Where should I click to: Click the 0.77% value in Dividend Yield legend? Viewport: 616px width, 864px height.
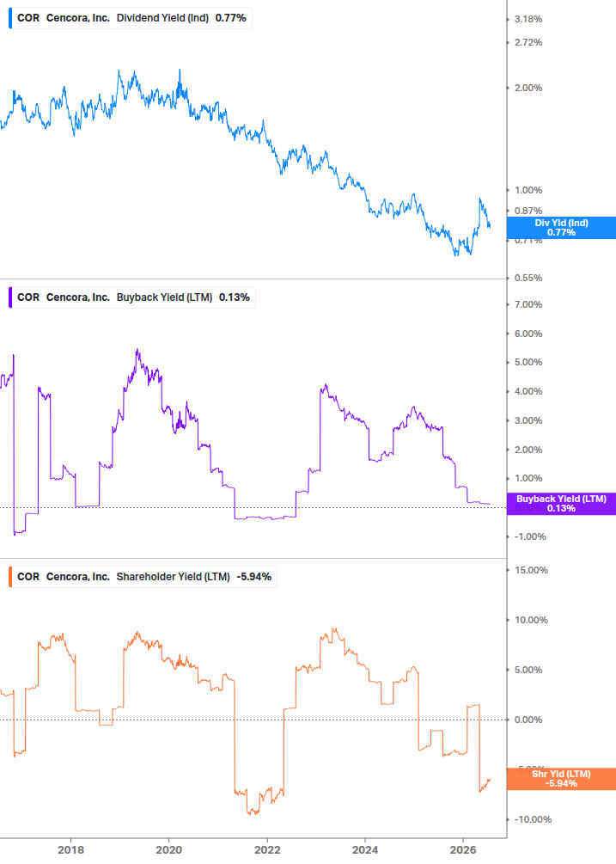[x=230, y=18]
